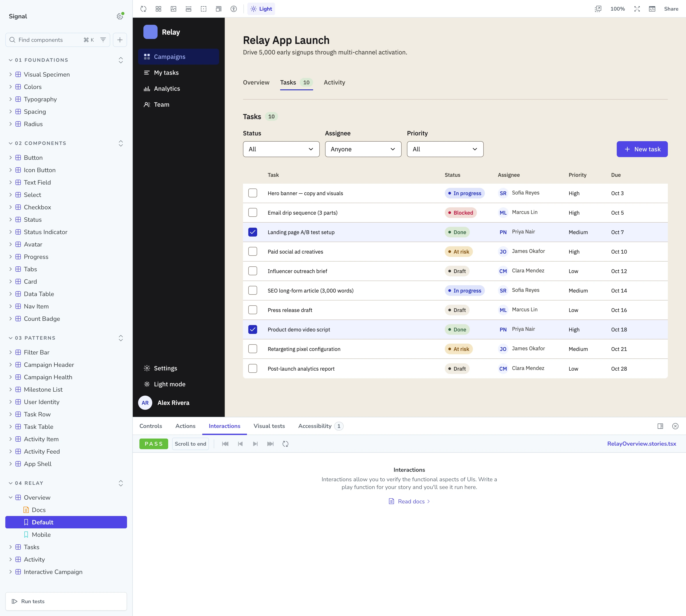The width and height of the screenshot is (686, 616).
Task: Toggle the measure ruler toolbar icon
Action: 189,9
